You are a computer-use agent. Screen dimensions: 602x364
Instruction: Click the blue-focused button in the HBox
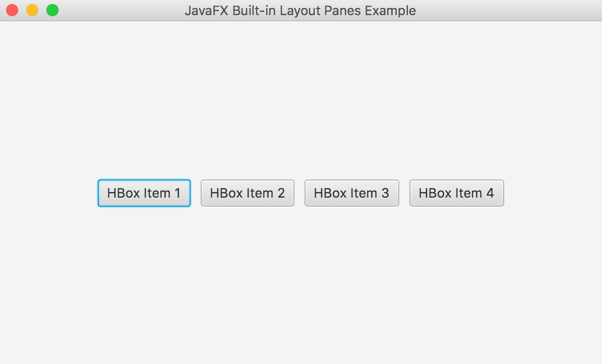144,193
